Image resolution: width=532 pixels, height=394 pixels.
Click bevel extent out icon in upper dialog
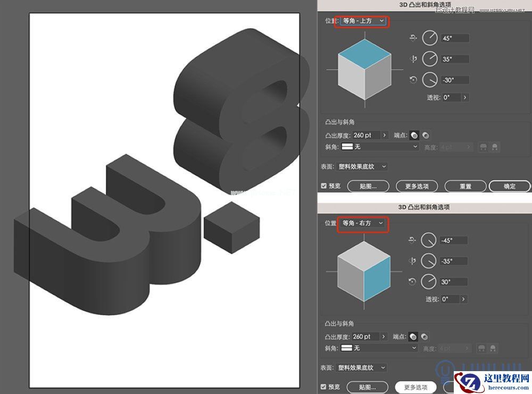(483, 147)
